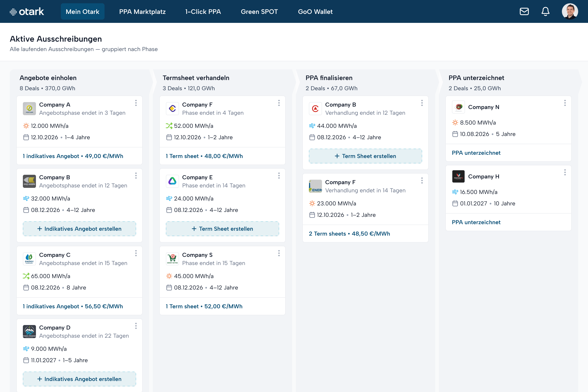Open the user profile avatar
Screen dimensions: 588x392
[570, 11]
